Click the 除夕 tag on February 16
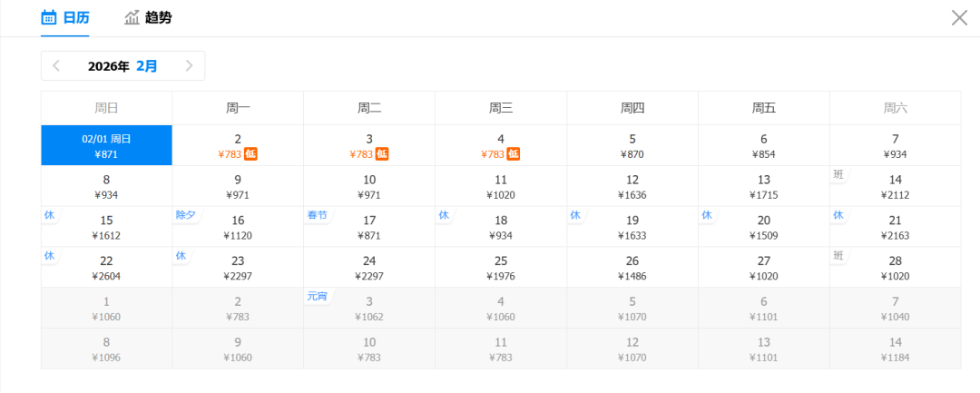Screen dimensions: 980x393 (x=186, y=215)
